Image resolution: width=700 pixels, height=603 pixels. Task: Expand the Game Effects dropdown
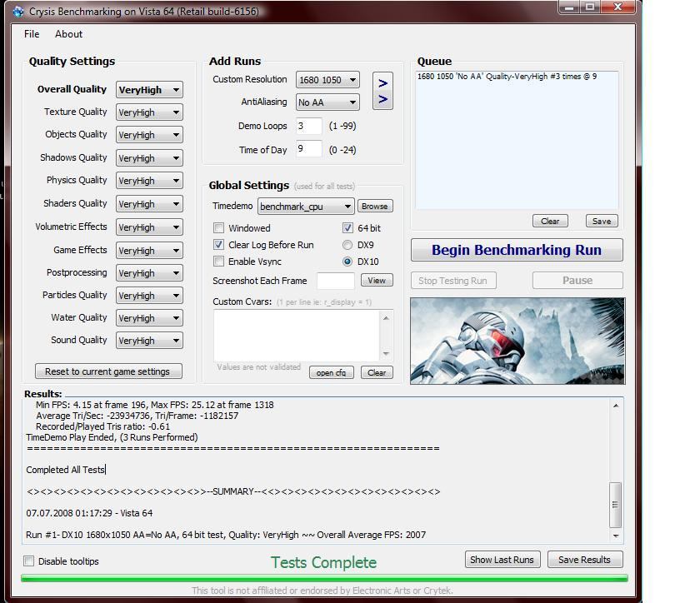pos(149,251)
